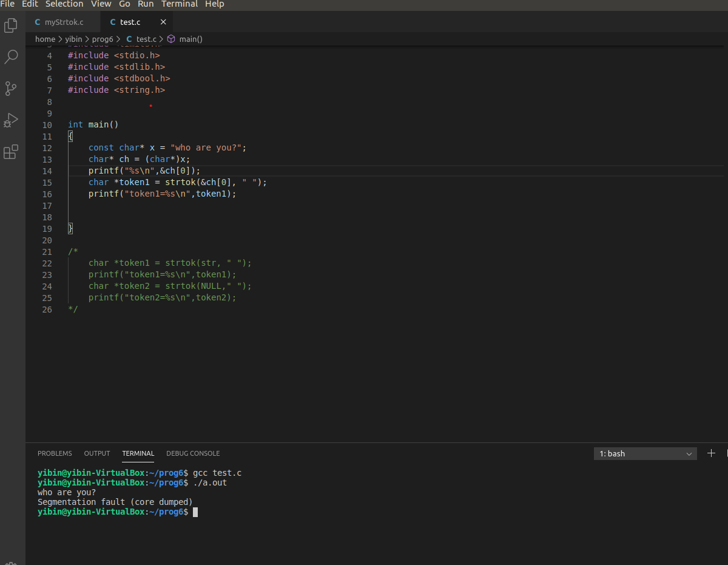
Task: Click 'gcc test.c' command in terminal
Action: tap(217, 473)
